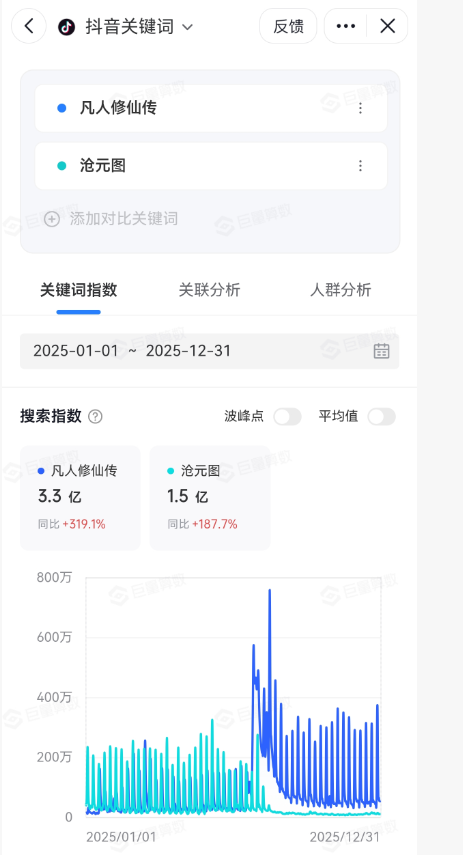Go back with the left arrow
The height and width of the screenshot is (855, 463).
click(x=29, y=26)
